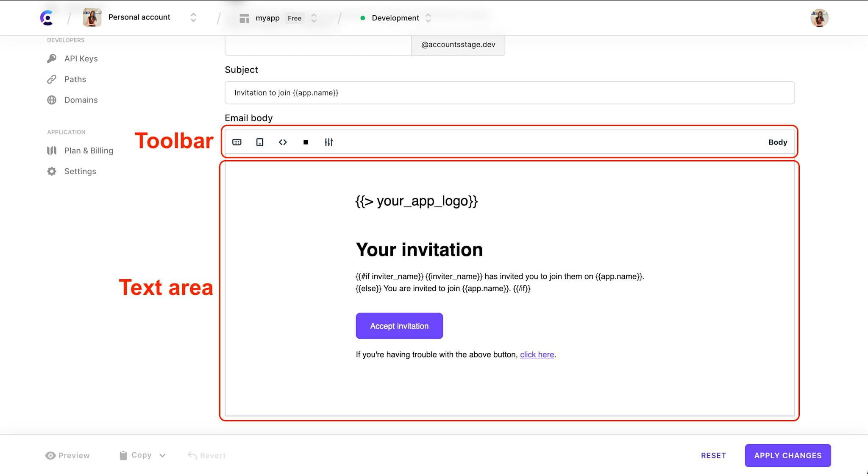
Task: Open API Keys from sidebar
Action: point(81,58)
